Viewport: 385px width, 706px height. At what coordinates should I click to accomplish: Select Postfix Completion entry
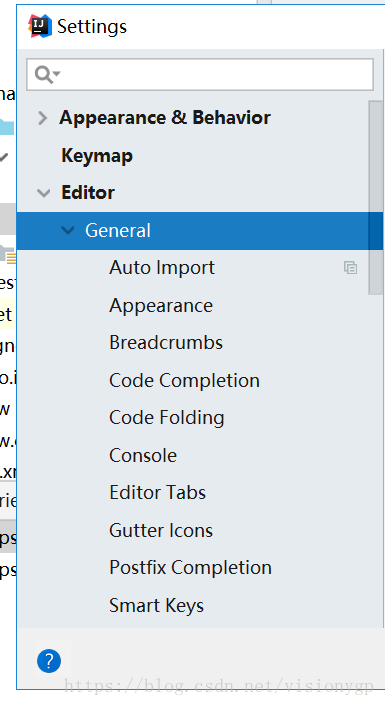click(x=190, y=568)
